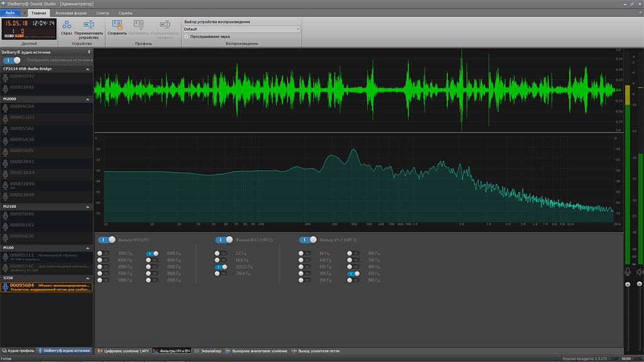Open the Аудио профиль panel tab
Image resolution: width=644 pixels, height=362 pixels.
[19, 351]
